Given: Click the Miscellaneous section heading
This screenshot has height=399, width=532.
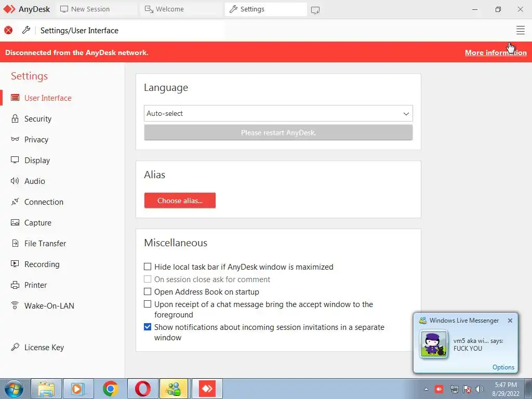Looking at the screenshot, I should pos(176,243).
